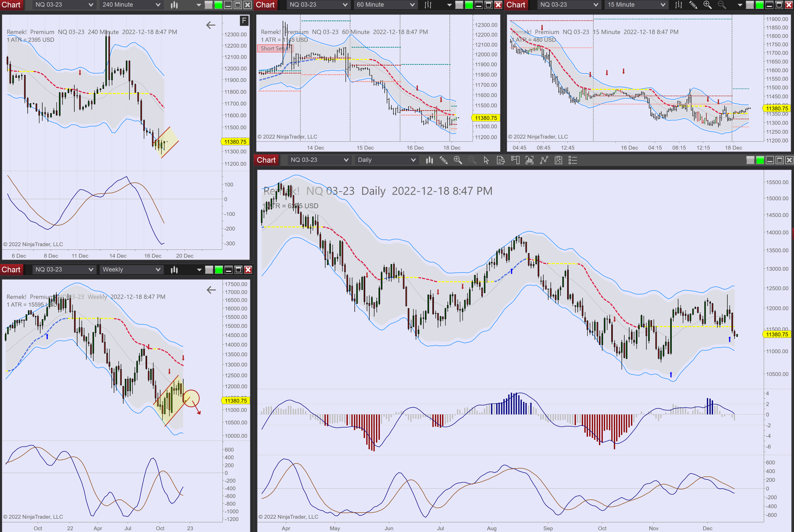Click Chart tab of the Weekly window
Screen dimensions: 794x532
[11, 270]
